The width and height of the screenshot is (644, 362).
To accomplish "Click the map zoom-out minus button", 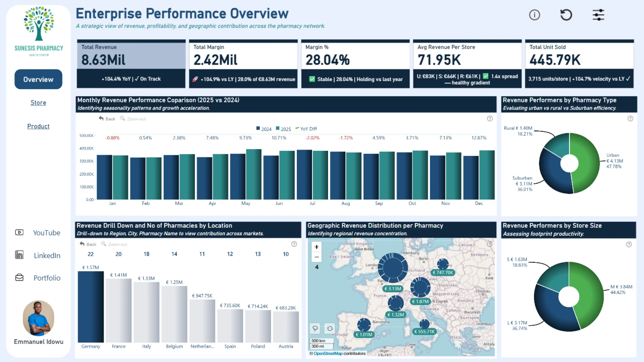I will tap(316, 257).
